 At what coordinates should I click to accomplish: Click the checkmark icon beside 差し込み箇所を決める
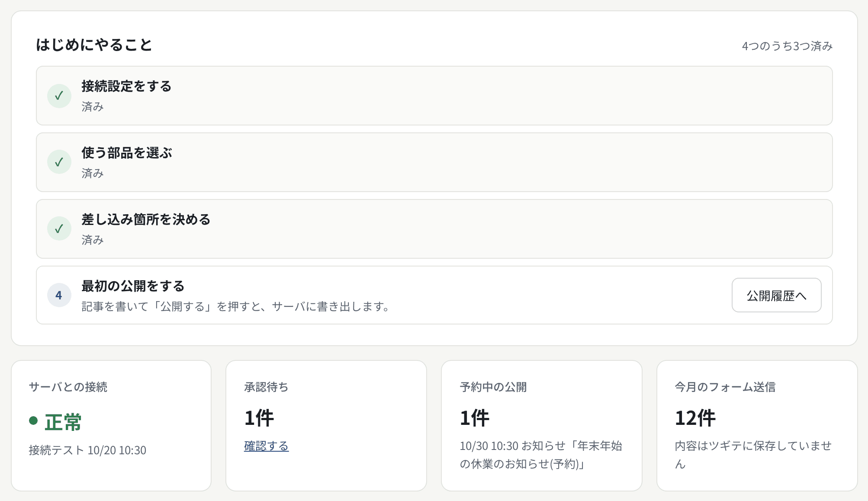[59, 229]
